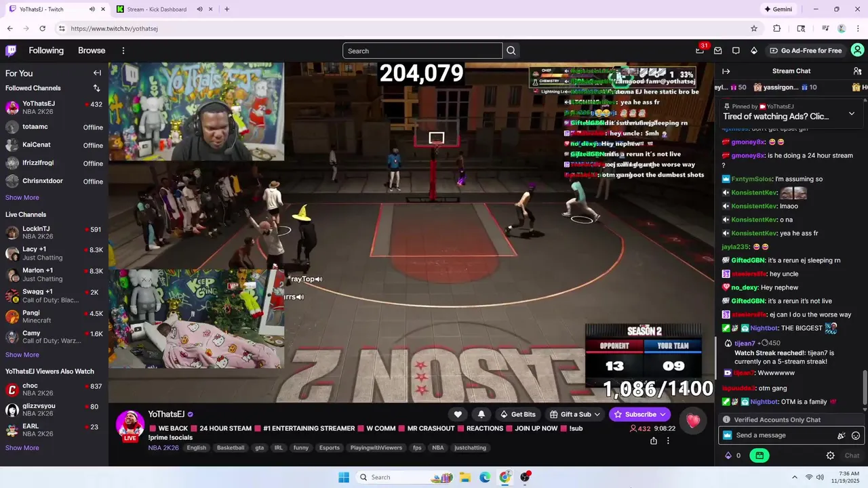Click the browser address bar URL
The height and width of the screenshot is (488, 868).
(x=114, y=28)
